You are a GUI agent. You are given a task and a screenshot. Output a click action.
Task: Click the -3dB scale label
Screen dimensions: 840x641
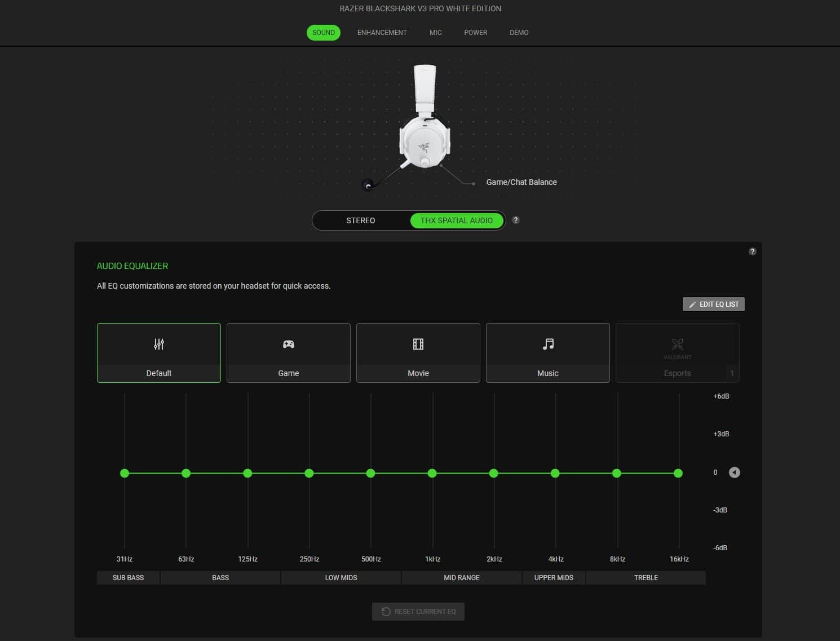coord(720,510)
